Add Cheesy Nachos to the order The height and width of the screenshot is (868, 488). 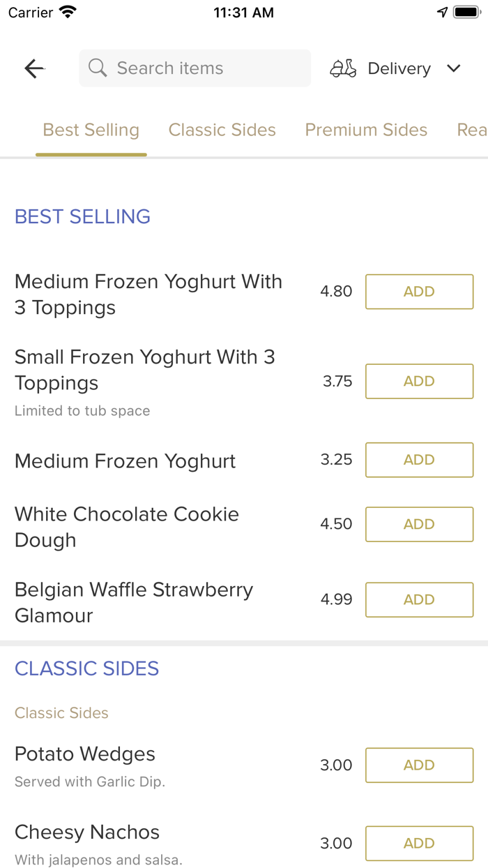coord(419,843)
